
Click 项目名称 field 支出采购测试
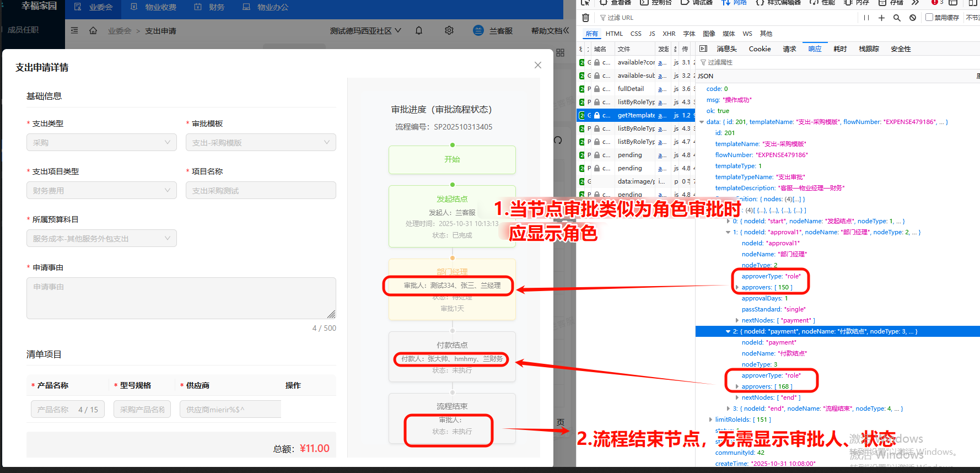[261, 190]
